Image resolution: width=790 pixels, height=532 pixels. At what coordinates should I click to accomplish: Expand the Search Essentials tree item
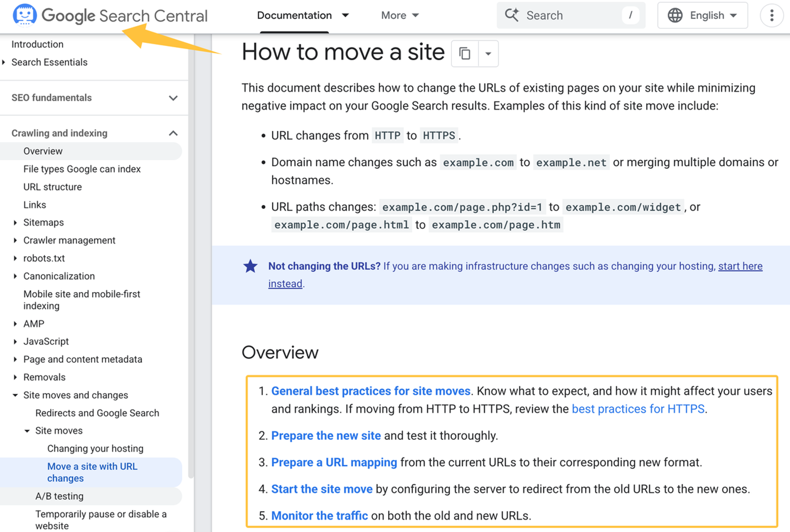pyautogui.click(x=4, y=62)
